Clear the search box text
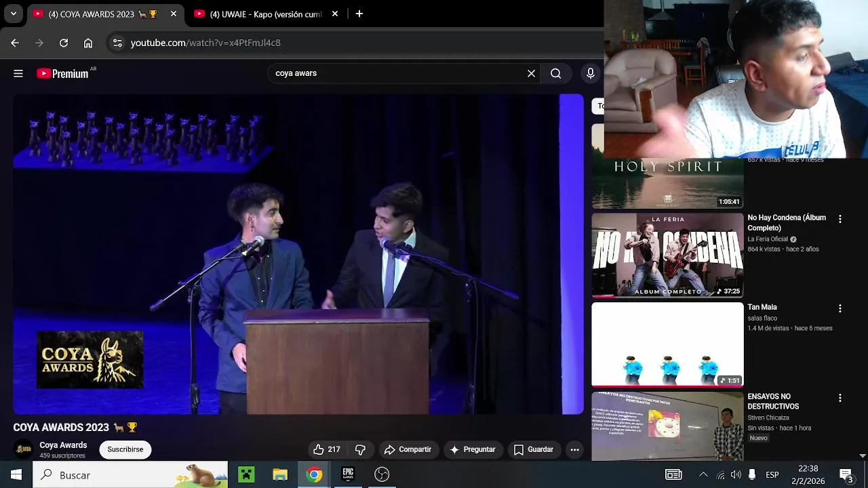Viewport: 868px width, 488px height. point(531,73)
